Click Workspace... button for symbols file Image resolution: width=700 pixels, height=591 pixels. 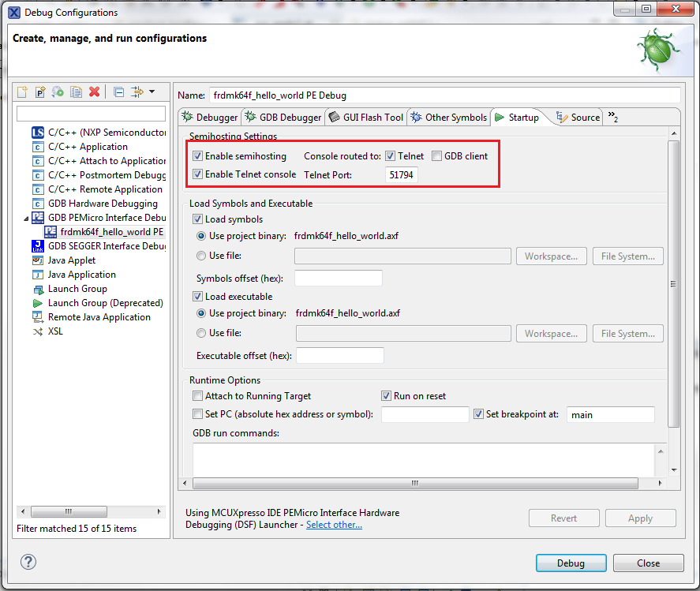552,256
